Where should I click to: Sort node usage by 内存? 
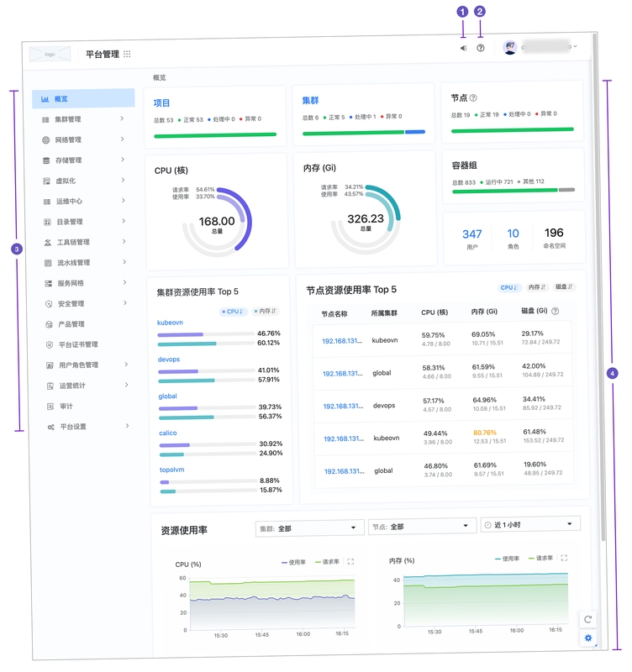pyautogui.click(x=537, y=287)
